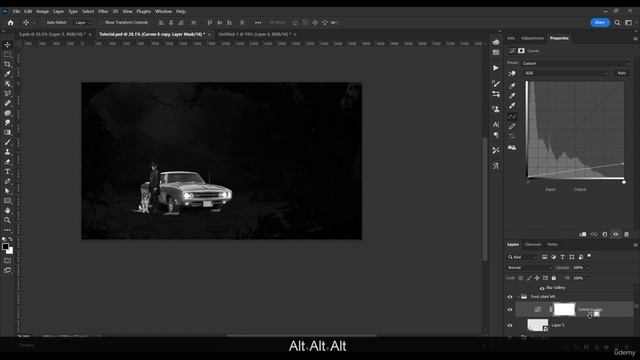The width and height of the screenshot is (640, 360).
Task: Open the Layers panel options menu
Action: [635, 245]
